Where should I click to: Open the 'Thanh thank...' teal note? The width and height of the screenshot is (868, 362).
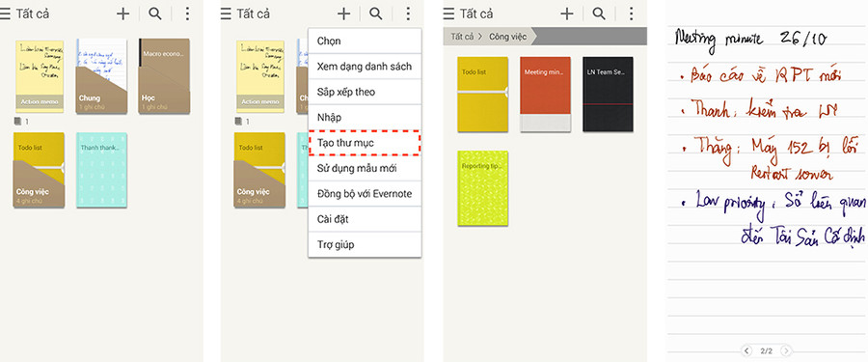tap(102, 170)
